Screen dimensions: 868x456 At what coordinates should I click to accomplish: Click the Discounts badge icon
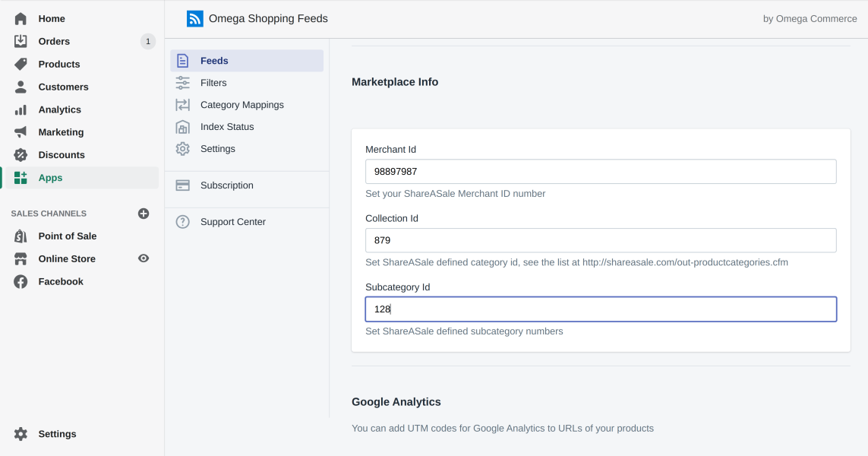(21, 155)
